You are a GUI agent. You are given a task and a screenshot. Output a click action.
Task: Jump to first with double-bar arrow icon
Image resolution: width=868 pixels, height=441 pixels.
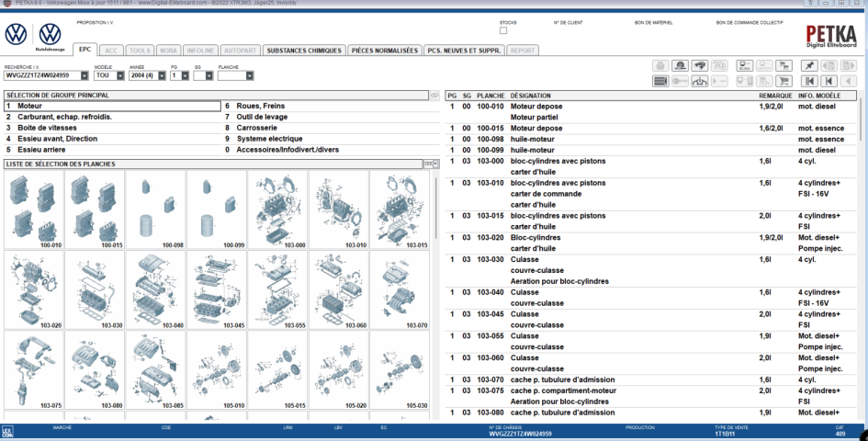[809, 82]
